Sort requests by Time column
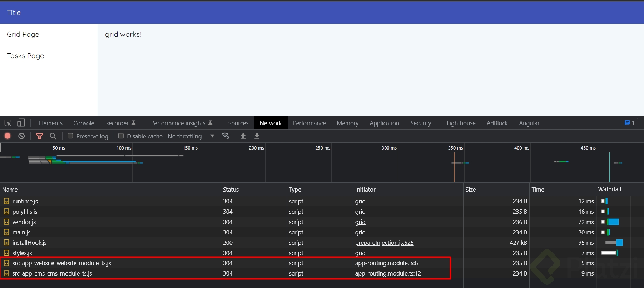This screenshot has height=288, width=644. tap(563, 190)
